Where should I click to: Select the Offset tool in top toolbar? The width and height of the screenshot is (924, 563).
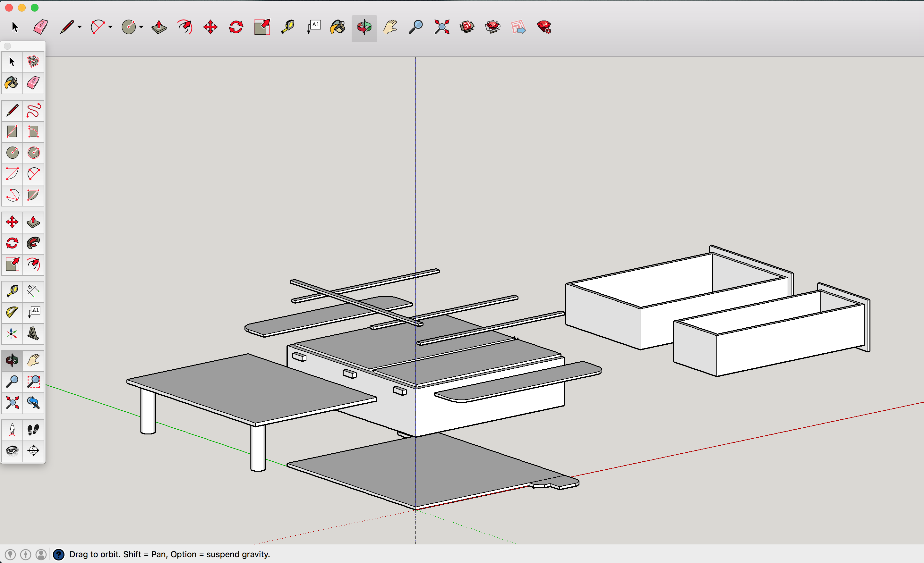185,27
